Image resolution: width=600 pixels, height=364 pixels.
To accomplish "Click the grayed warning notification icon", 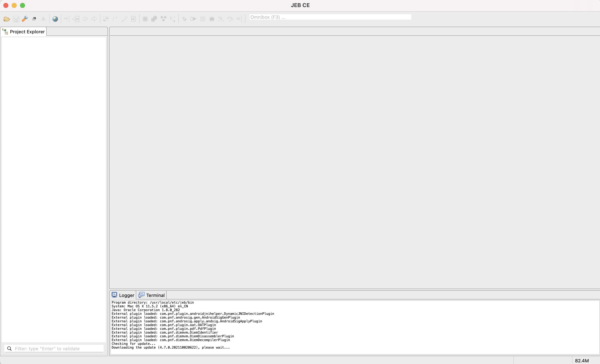I will 43,19.
